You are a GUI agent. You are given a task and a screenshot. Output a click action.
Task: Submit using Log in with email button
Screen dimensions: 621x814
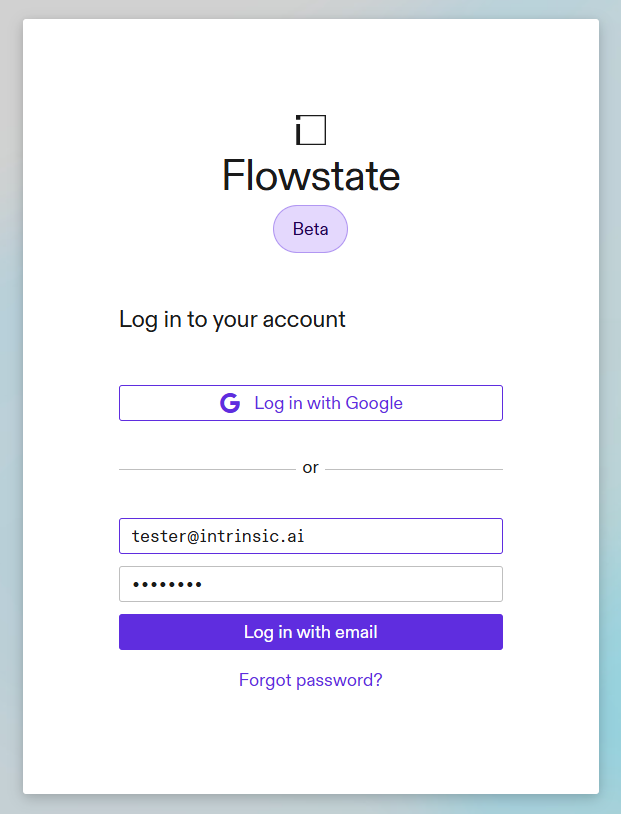click(310, 632)
